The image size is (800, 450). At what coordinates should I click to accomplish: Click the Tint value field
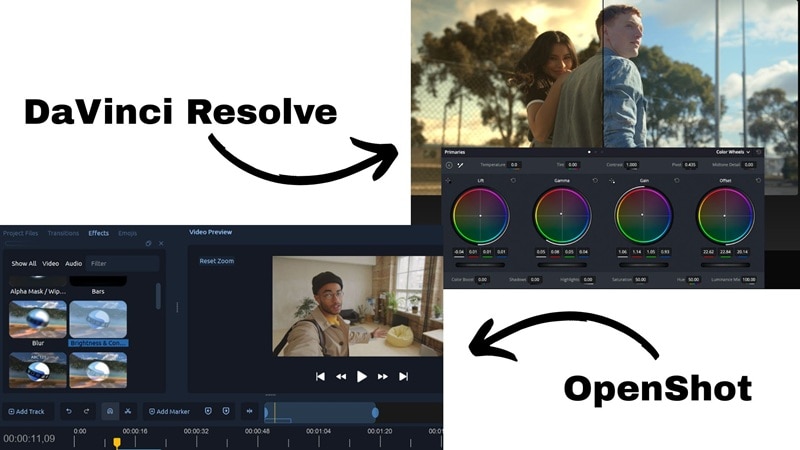click(x=573, y=165)
